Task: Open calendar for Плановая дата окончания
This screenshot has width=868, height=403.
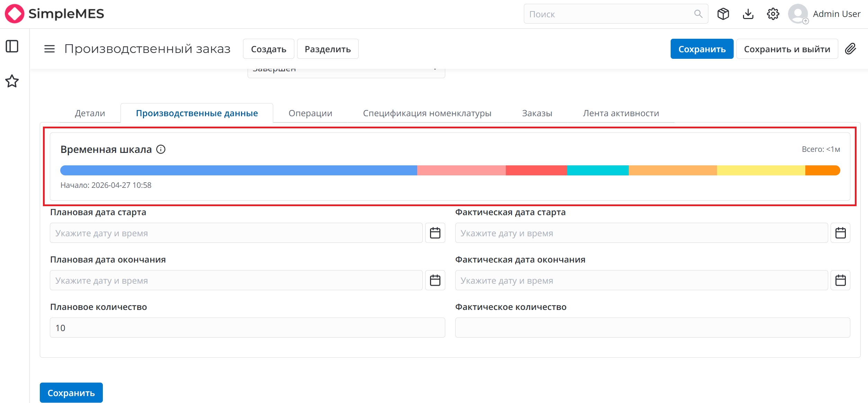Action: [x=435, y=280]
